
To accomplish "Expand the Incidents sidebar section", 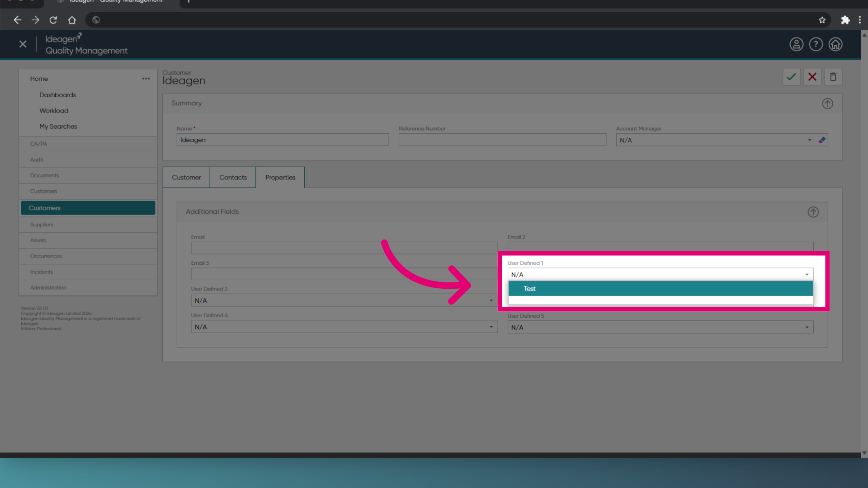I will pos(88,272).
